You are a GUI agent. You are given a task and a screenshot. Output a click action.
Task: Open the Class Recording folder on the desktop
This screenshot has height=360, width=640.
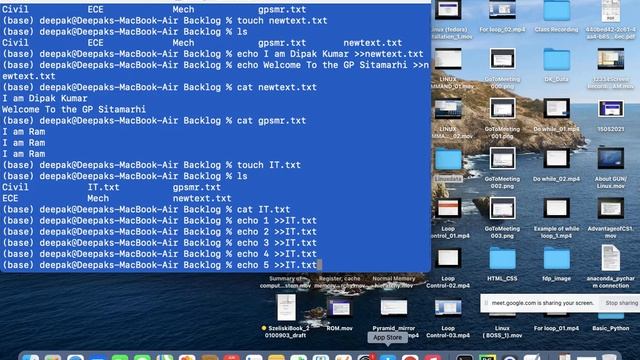556,11
